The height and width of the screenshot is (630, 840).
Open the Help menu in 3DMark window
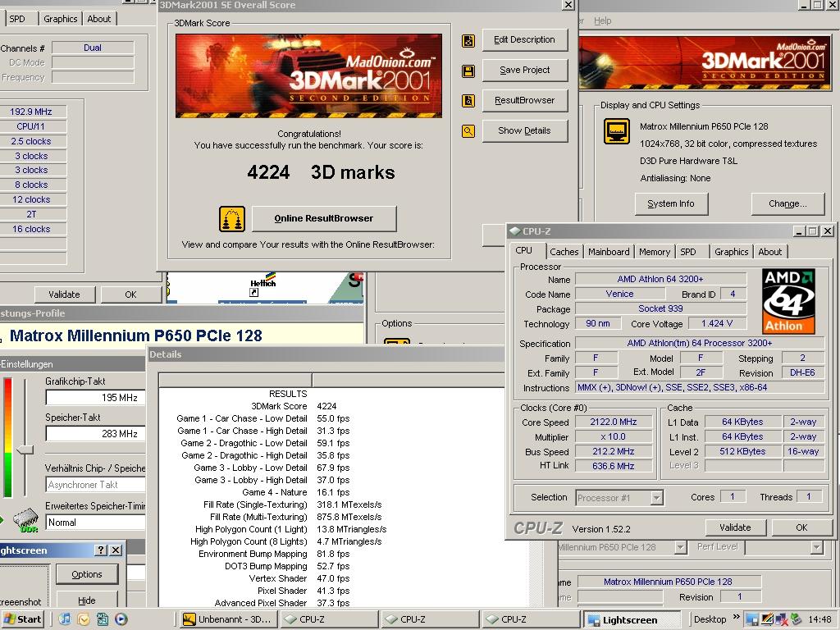pyautogui.click(x=602, y=21)
